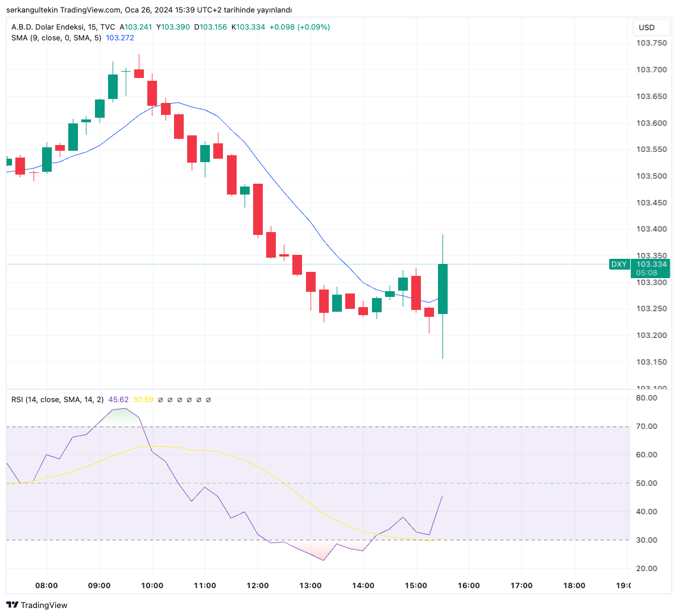Click the current price label 103.334
The image size is (678, 616).
pos(651,264)
